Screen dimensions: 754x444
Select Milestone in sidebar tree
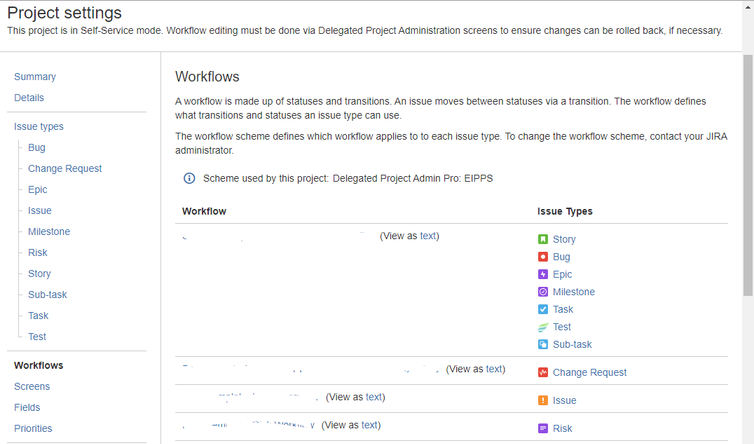[49, 231]
